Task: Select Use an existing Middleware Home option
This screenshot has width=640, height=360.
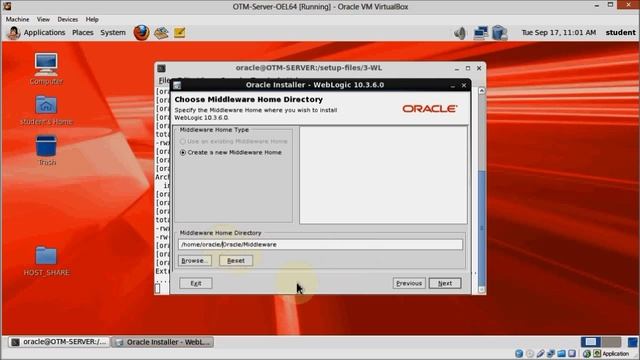Action: click(233, 141)
